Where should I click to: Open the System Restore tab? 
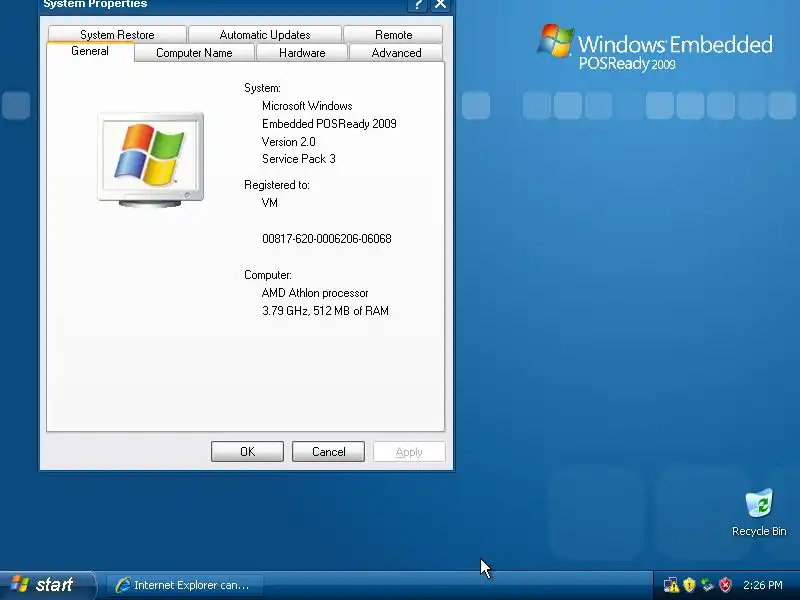coord(117,35)
